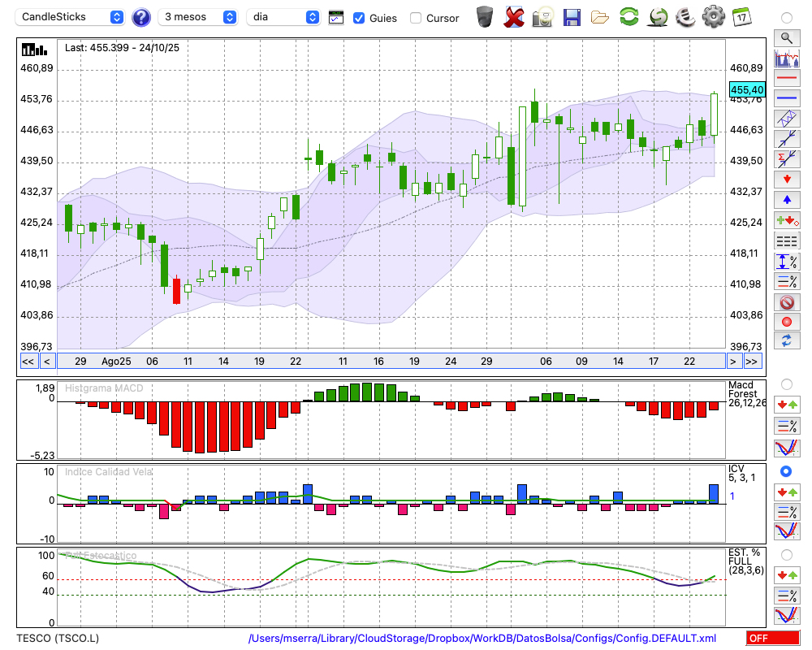Click the gear settings icon in toolbar
Viewport: 812px width, 650px height.
point(713,17)
